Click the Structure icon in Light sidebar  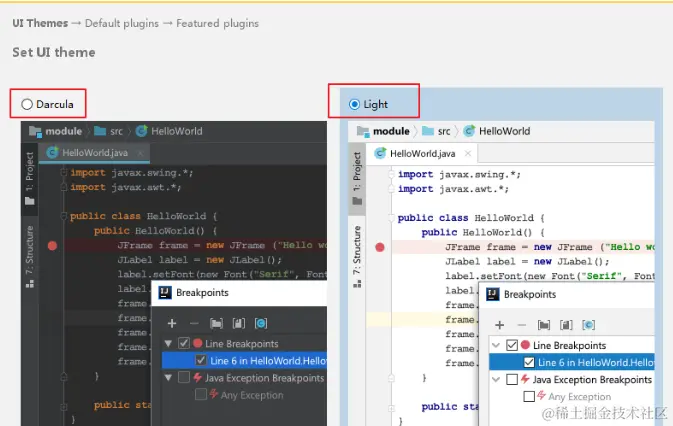click(x=357, y=284)
